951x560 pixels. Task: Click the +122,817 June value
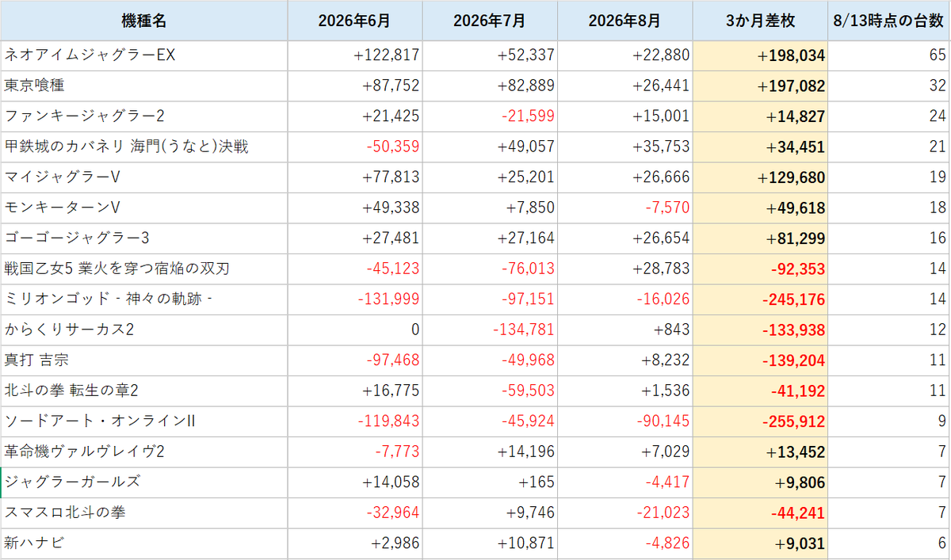pyautogui.click(x=354, y=55)
